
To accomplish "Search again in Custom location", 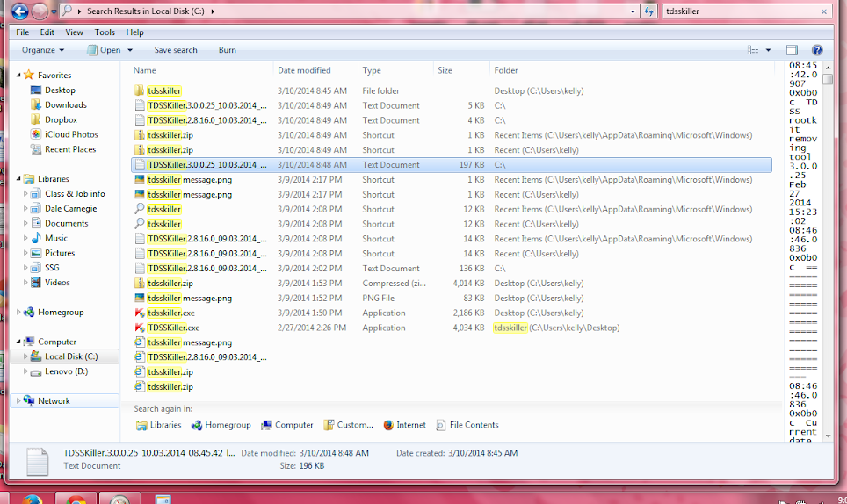I will click(349, 425).
